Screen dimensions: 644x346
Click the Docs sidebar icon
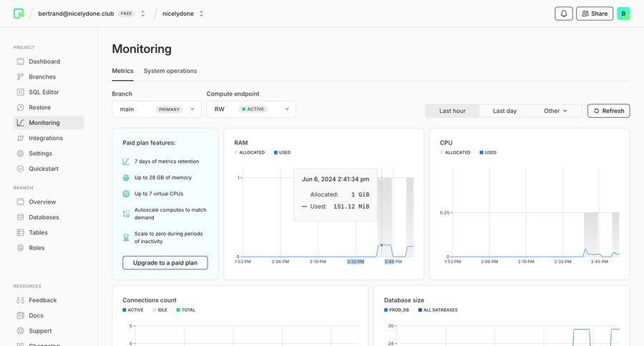(x=21, y=316)
